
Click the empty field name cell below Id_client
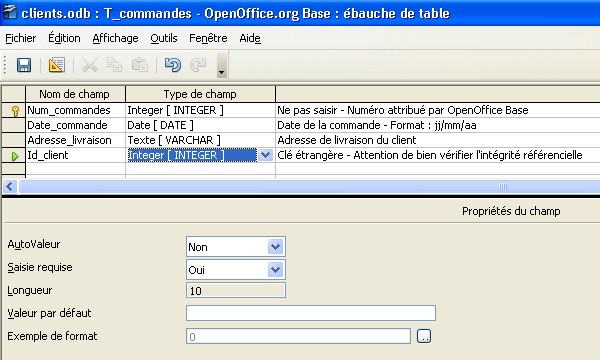click(x=75, y=169)
